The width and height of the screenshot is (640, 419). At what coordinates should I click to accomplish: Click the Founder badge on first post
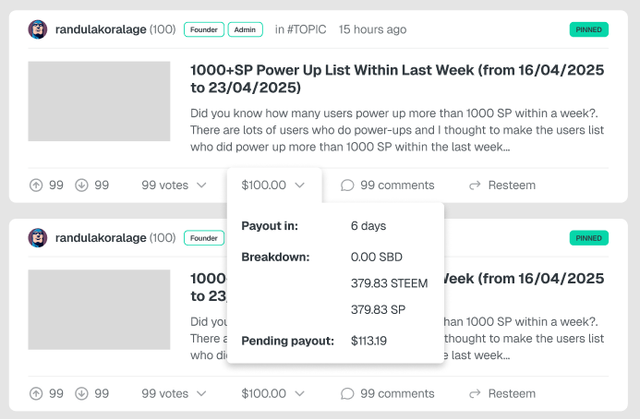click(x=204, y=30)
